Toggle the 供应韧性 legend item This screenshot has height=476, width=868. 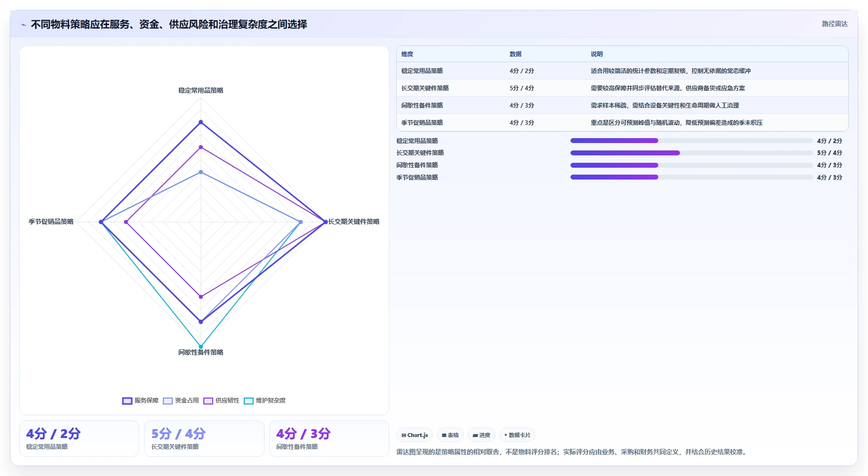(222, 401)
